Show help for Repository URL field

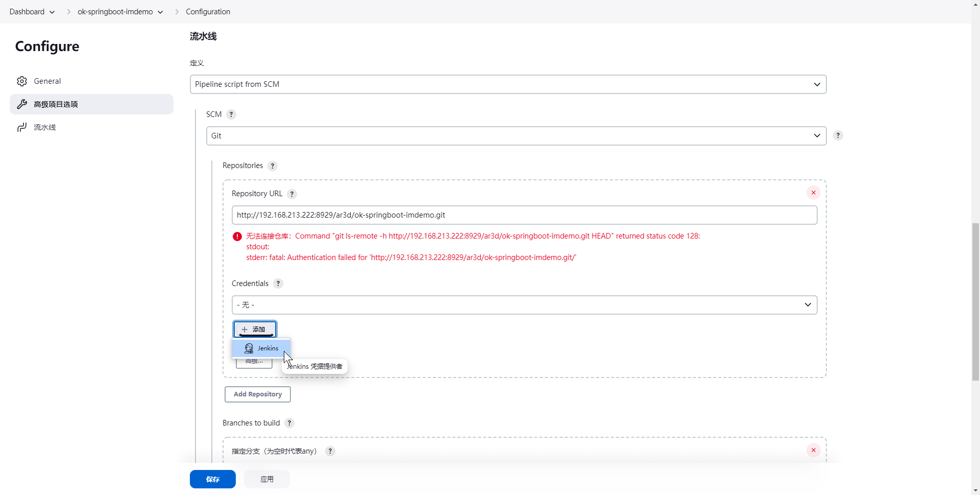pyautogui.click(x=292, y=194)
